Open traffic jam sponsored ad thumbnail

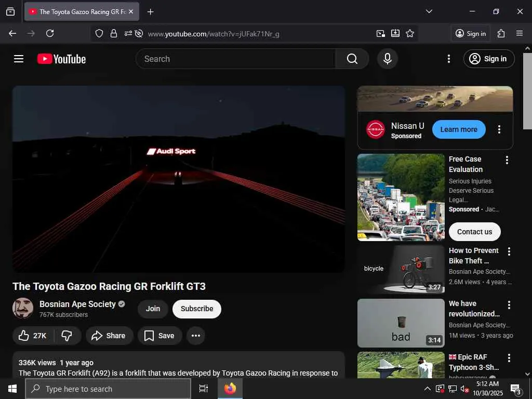click(x=401, y=197)
